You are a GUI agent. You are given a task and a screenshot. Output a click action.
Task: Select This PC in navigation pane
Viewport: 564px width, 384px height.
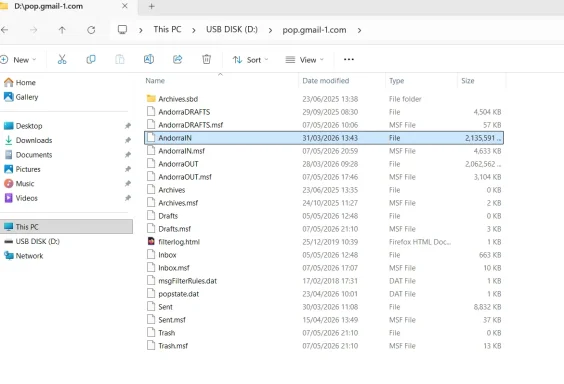(66, 227)
